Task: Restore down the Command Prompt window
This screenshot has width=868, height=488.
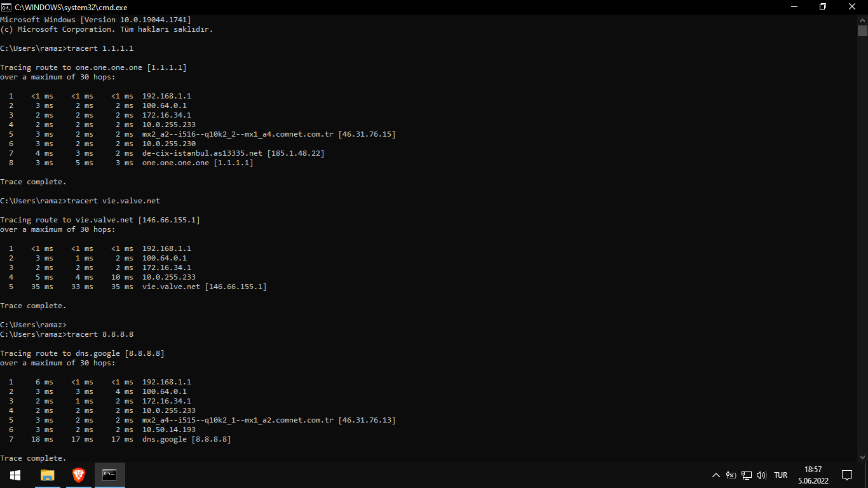Action: (x=823, y=7)
